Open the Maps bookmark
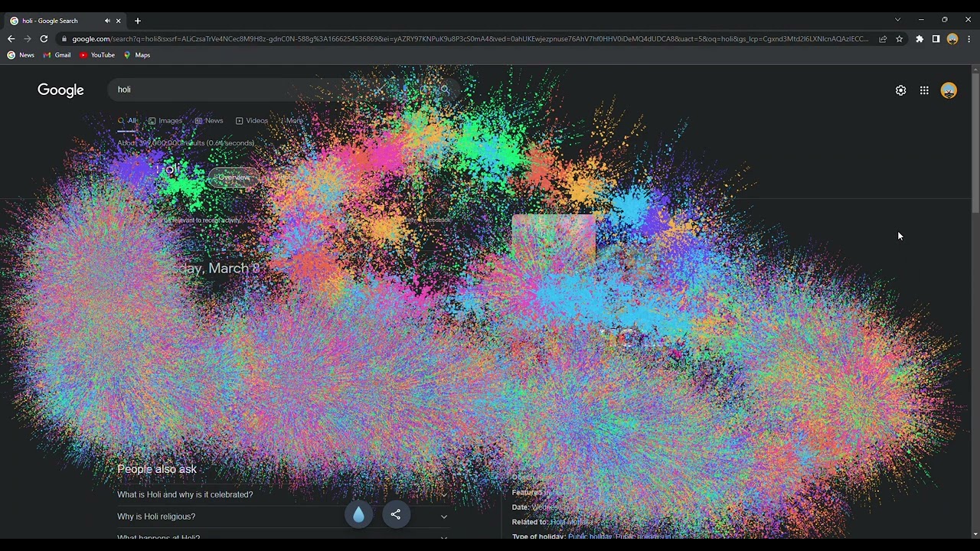 click(137, 55)
